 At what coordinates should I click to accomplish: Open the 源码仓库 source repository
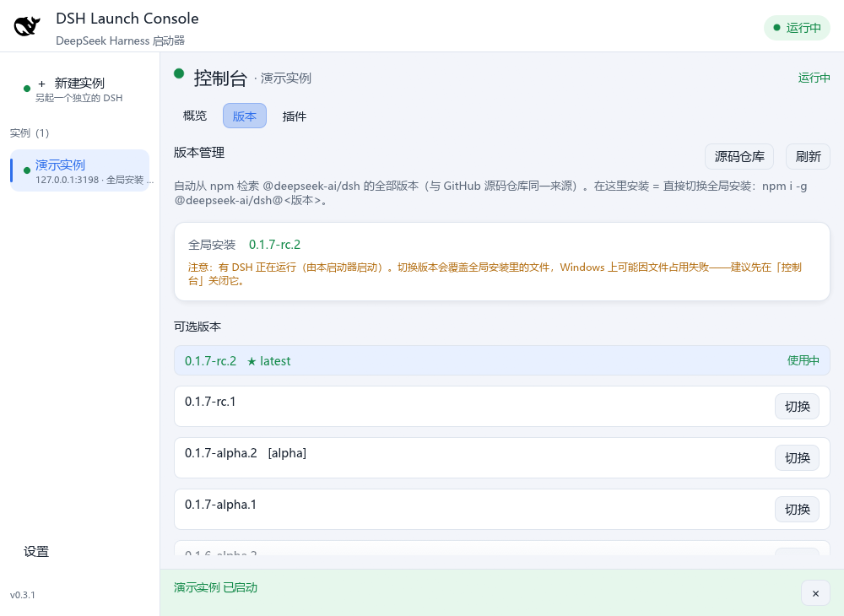[x=739, y=157]
